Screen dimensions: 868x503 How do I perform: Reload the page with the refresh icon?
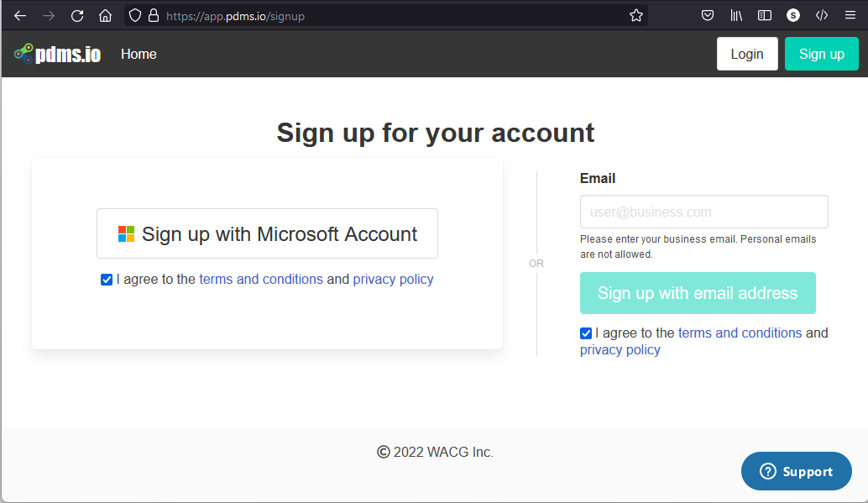[77, 16]
